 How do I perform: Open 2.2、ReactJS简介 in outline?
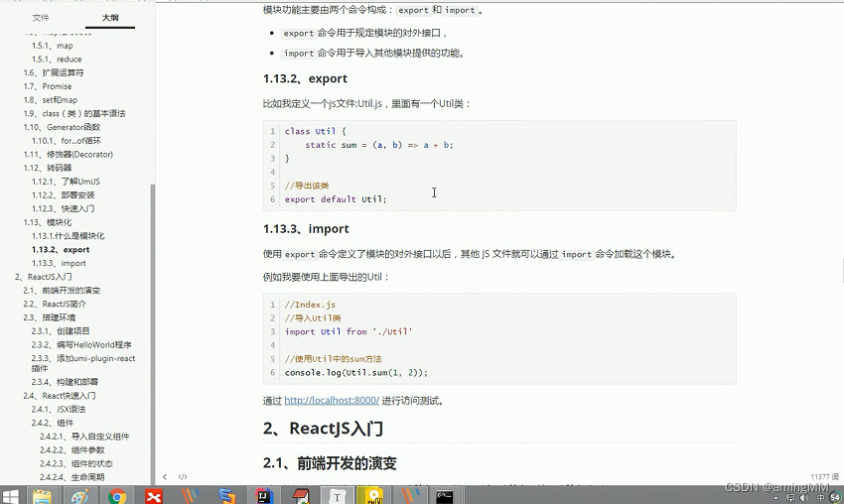(x=55, y=304)
